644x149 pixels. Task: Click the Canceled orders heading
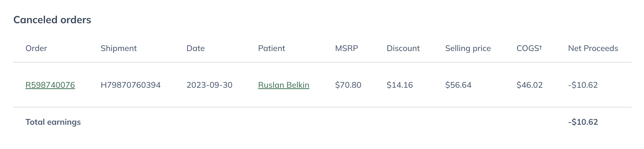pos(52,20)
